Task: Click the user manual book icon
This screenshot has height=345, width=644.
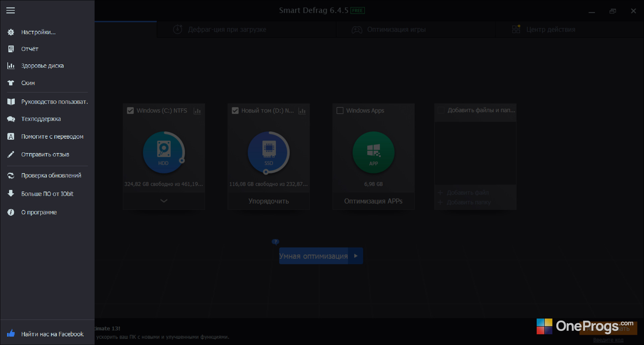Action: pos(11,102)
